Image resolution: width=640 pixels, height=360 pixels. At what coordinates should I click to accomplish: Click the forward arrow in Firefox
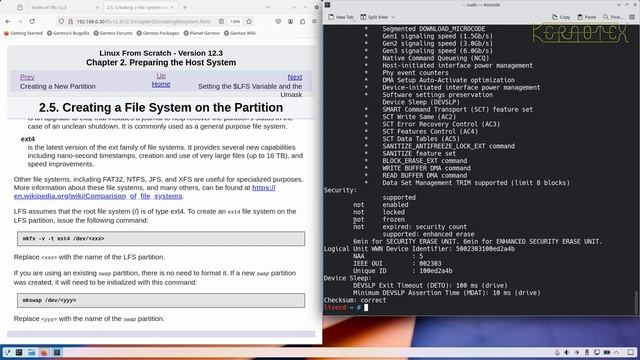point(20,21)
